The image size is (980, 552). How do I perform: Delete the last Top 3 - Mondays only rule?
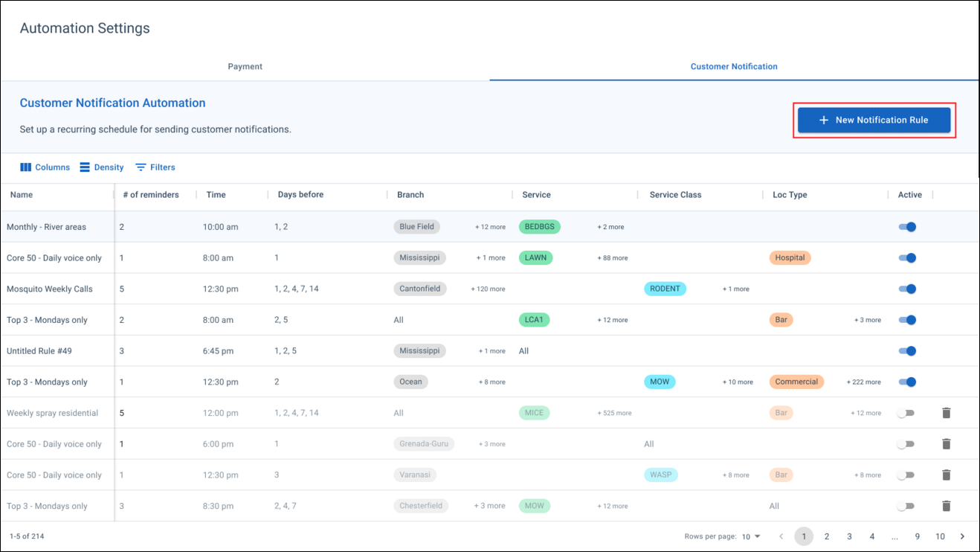[946, 506]
